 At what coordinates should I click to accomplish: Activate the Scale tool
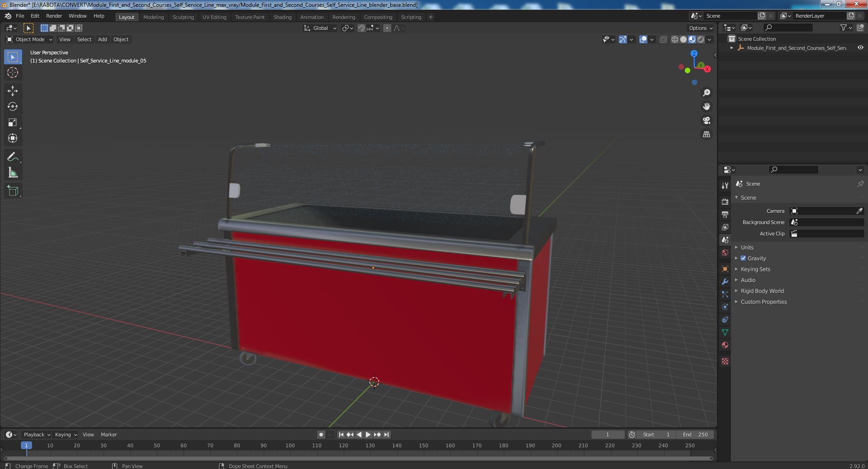coord(13,123)
